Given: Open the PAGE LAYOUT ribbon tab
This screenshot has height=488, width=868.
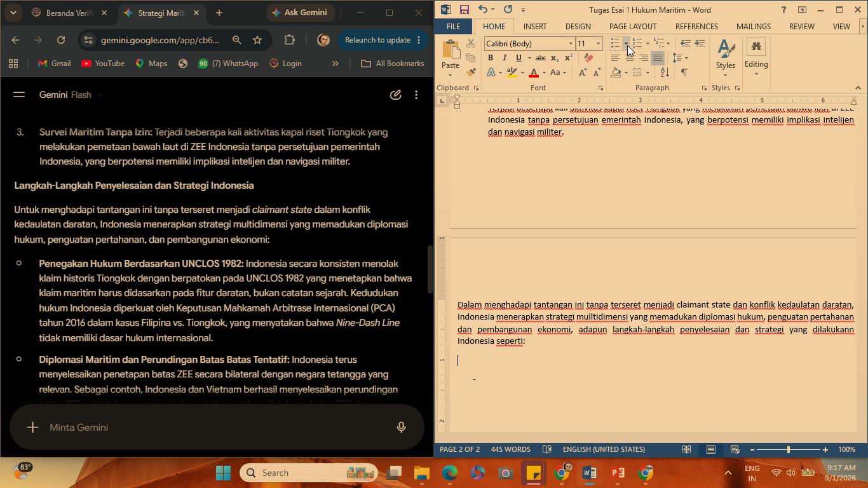Looking at the screenshot, I should tap(633, 26).
